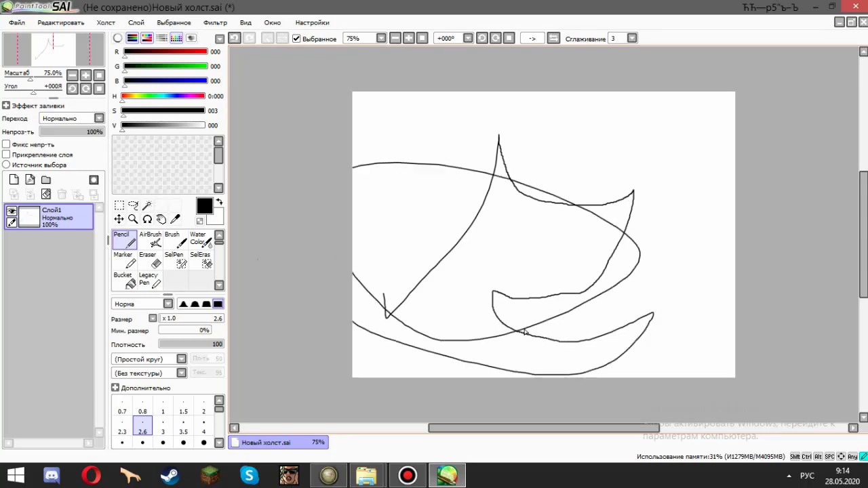Image resolution: width=868 pixels, height=488 pixels.
Task: Expand the Эффект заливки section
Action: [6, 106]
